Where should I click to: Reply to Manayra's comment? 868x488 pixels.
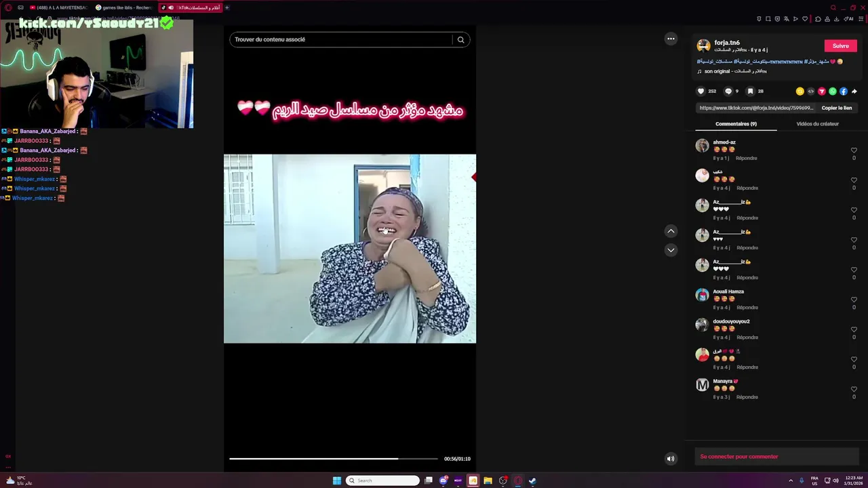tap(747, 396)
